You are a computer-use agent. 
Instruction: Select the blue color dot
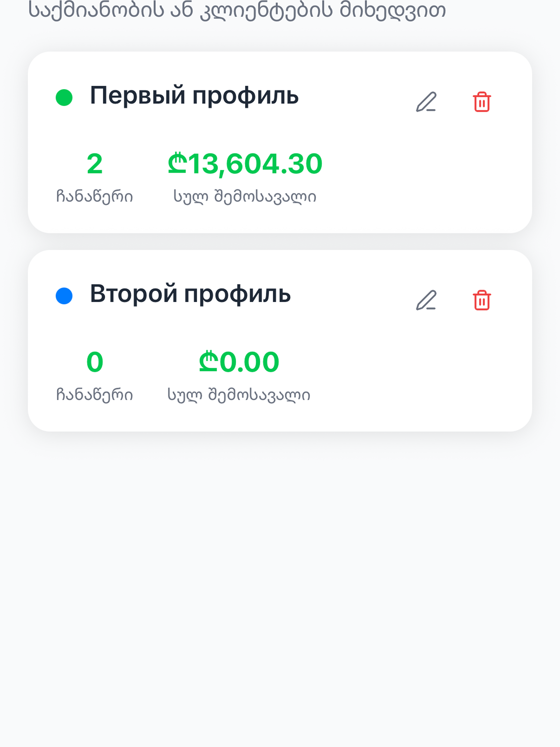[64, 296]
